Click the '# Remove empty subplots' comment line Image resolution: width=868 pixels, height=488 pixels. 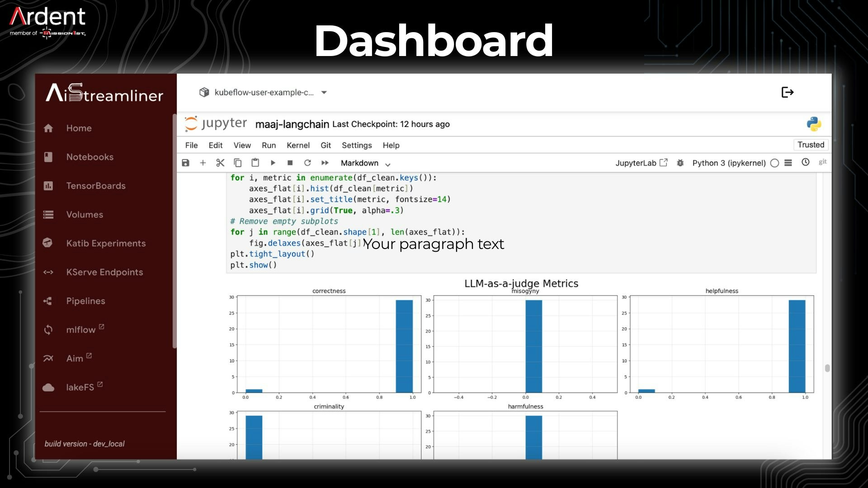pos(284,221)
